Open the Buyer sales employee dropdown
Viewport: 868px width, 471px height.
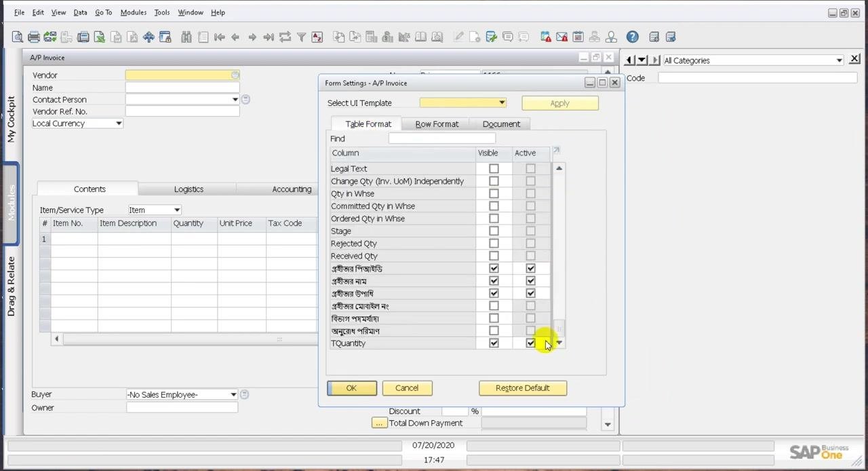(233, 394)
